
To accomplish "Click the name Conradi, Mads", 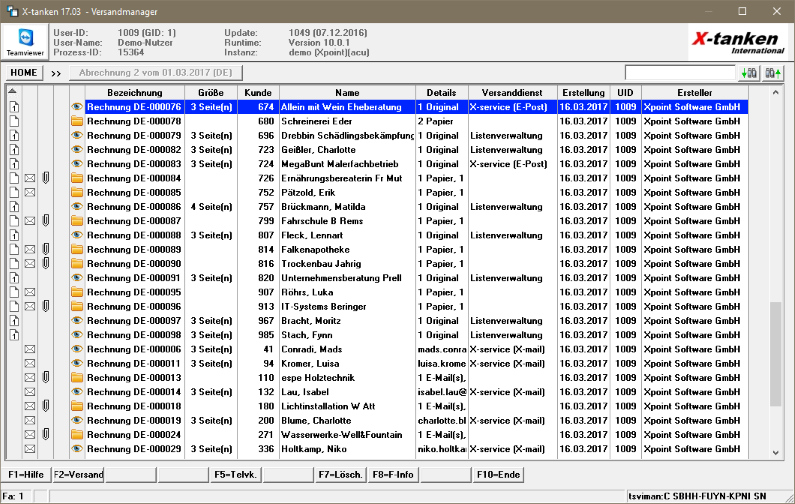I will point(312,349).
